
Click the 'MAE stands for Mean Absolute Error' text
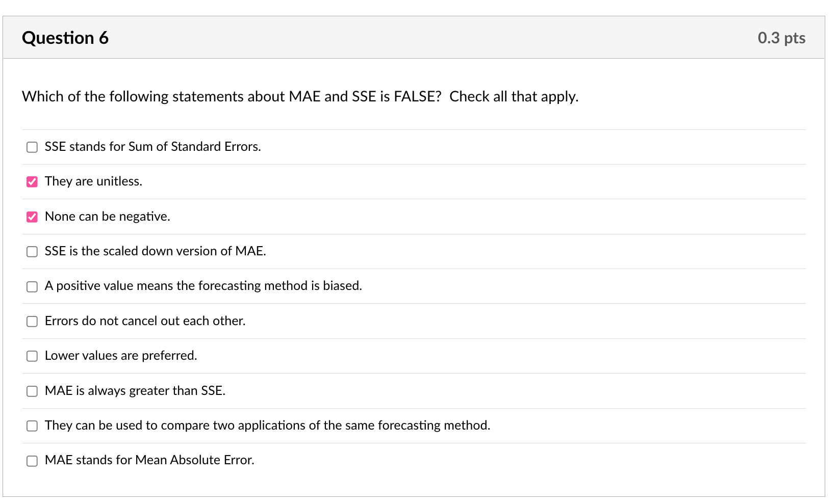tap(149, 460)
